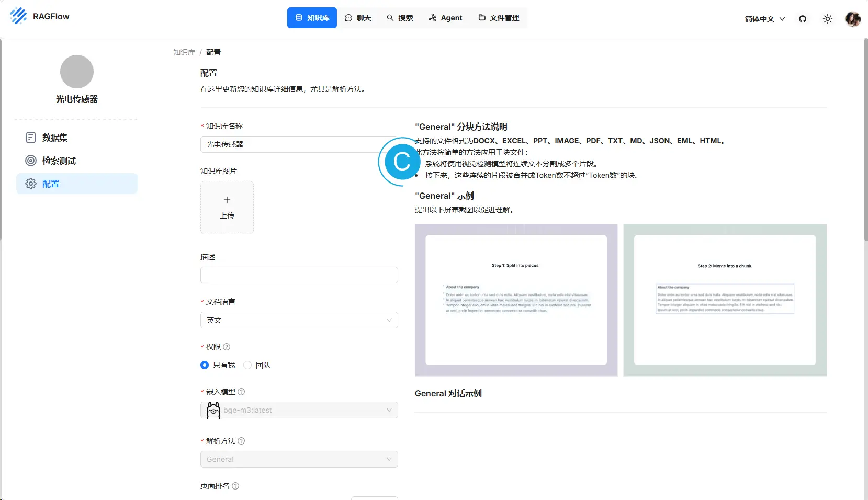
Task: Click the 知识库名称 input field
Action: click(299, 144)
